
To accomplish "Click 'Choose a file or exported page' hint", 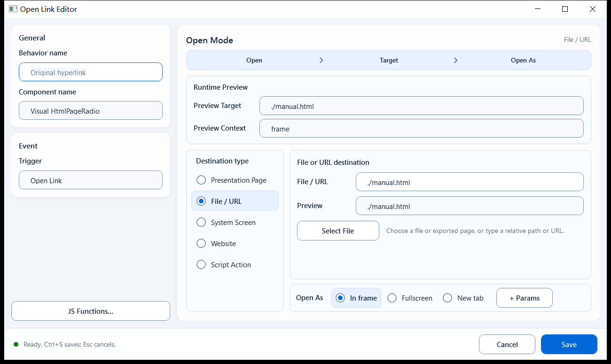I will 475,231.
